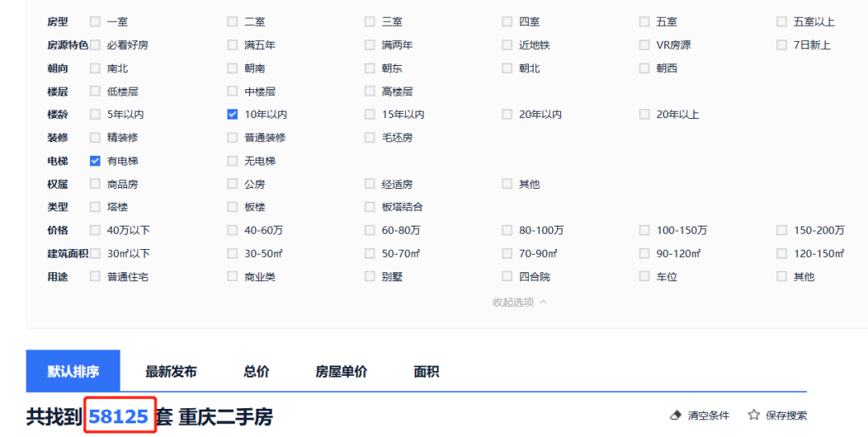Filter area by 30㎡以下
The image size is (868, 437).
click(95, 253)
